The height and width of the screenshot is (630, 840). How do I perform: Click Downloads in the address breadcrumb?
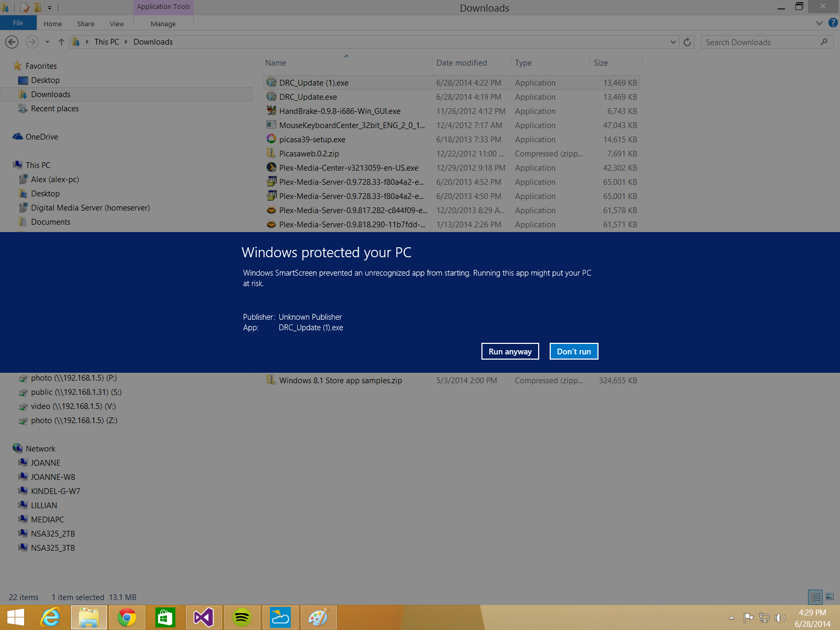(153, 42)
